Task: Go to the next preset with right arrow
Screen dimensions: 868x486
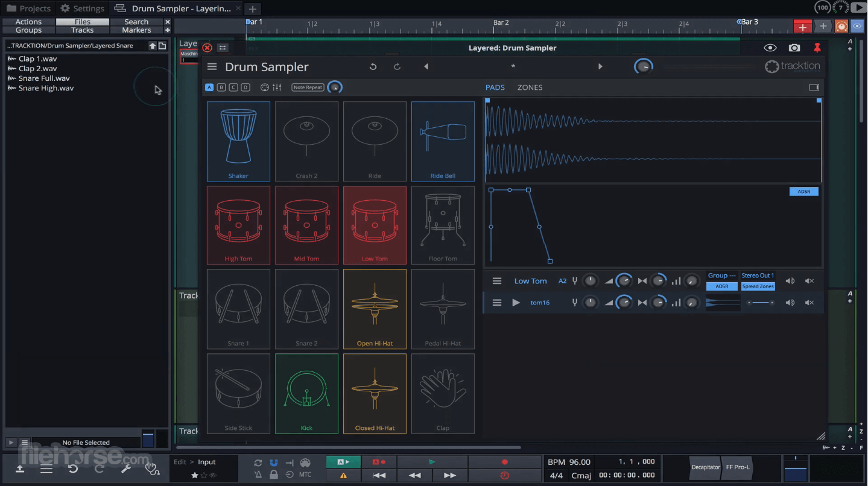Action: [600, 67]
